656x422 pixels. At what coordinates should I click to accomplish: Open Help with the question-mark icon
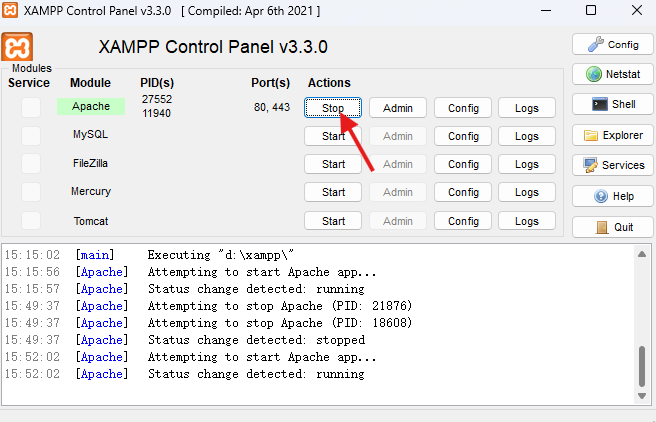coord(612,196)
